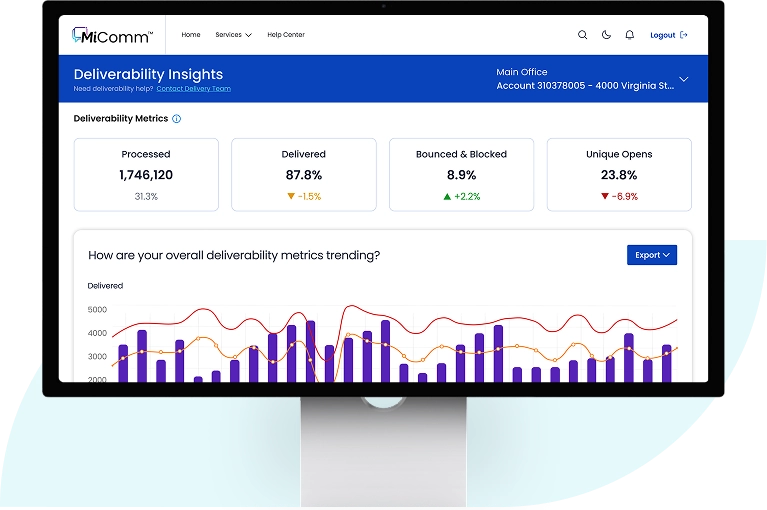Click the Logout link
Screen dimensions: 767x510
point(662,35)
